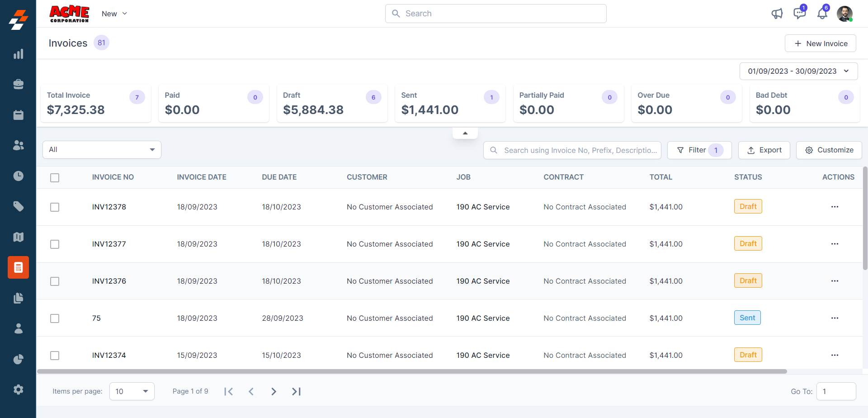Screen dimensions: 868x418
Task: Click the Go To page number field
Action: (x=836, y=391)
